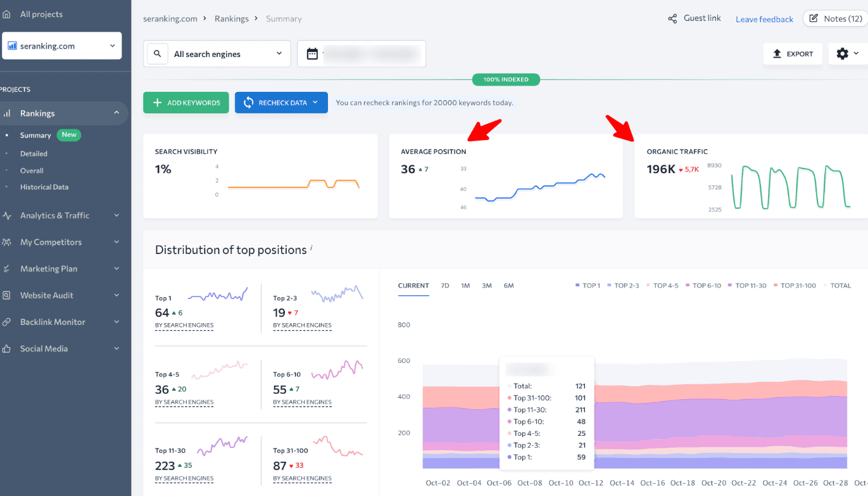868x496 pixels.
Task: Open the All search engines dropdown
Action: (228, 54)
